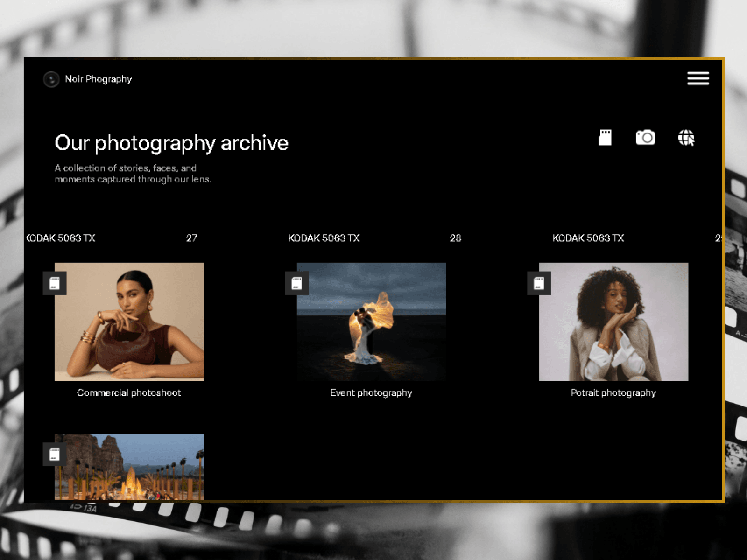
Task: Click SD card badge on Commercial photoshoot
Action: click(55, 283)
